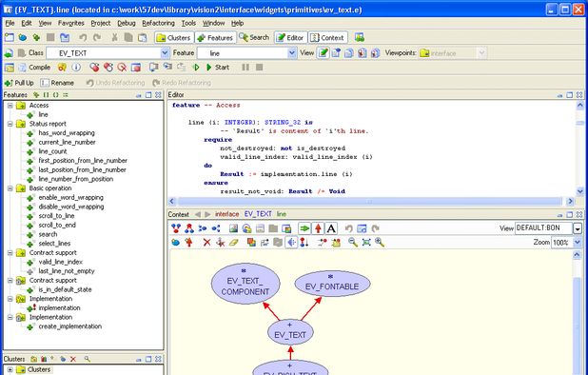Click the Rename refactoring button

coord(57,83)
